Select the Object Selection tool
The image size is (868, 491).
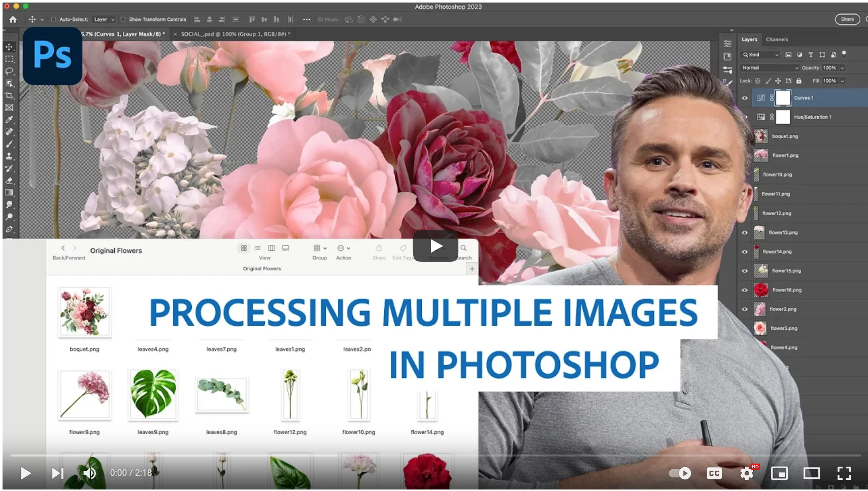click(x=9, y=83)
